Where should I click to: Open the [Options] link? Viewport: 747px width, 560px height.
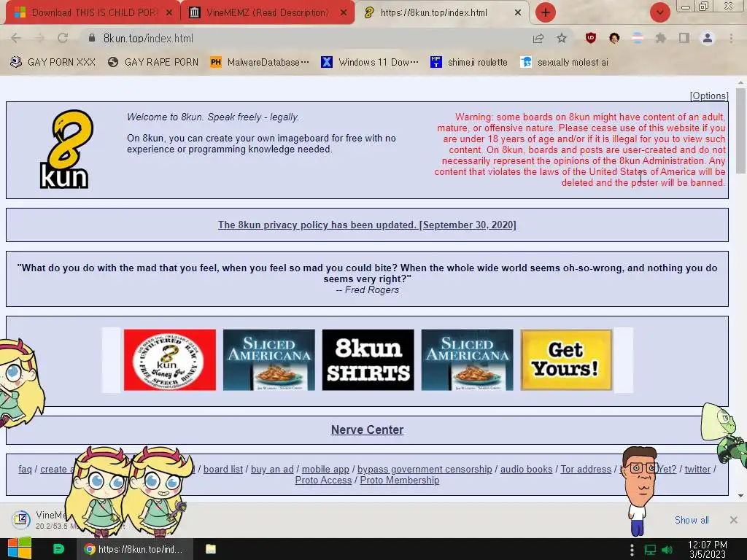point(709,96)
